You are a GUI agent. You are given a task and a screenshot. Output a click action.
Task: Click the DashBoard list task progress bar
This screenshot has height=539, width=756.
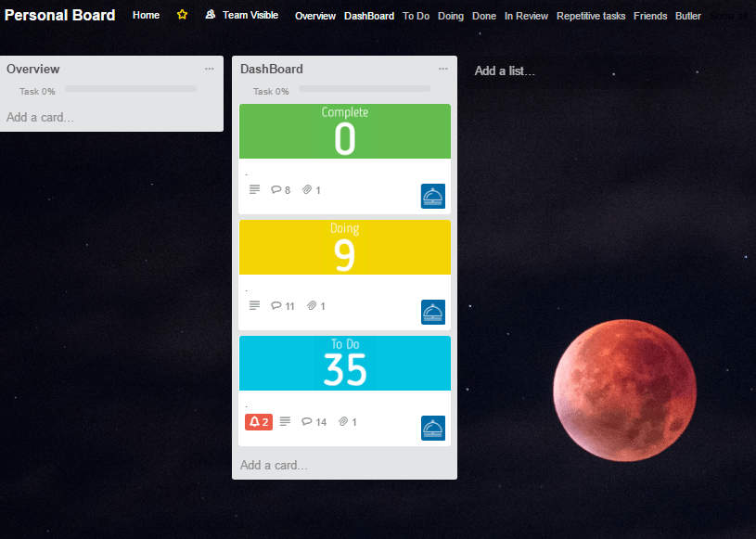point(365,89)
